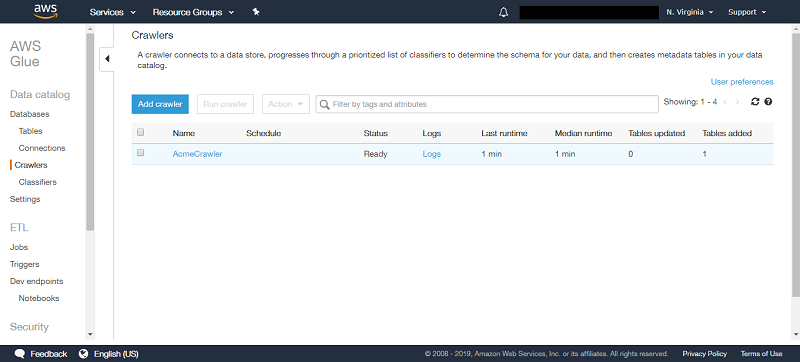Open Connections in the sidebar
The height and width of the screenshot is (362, 800).
(x=42, y=148)
